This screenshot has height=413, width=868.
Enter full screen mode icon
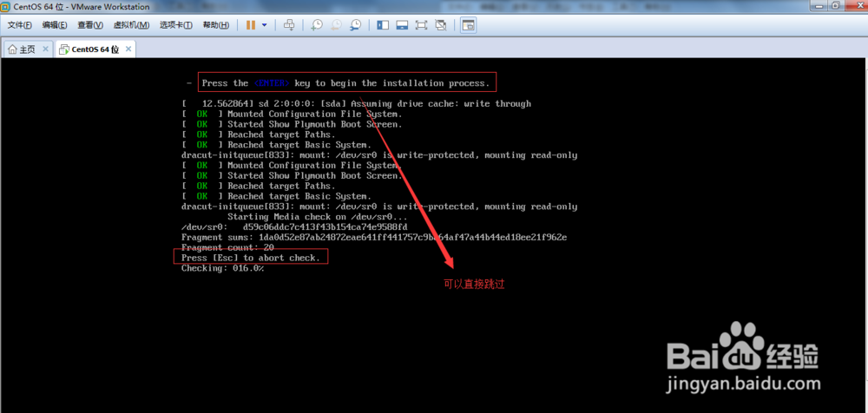pos(421,25)
